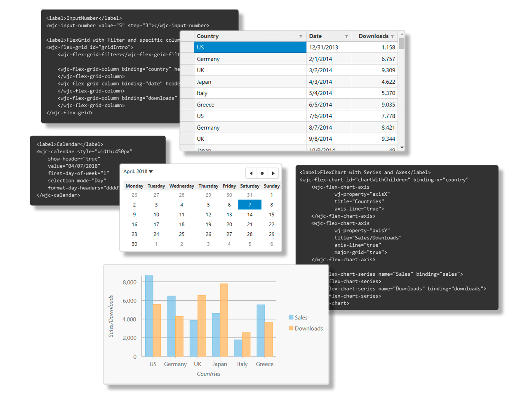The height and width of the screenshot is (395, 532).
Task: Select April 7 in the calendar
Action: [x=250, y=205]
